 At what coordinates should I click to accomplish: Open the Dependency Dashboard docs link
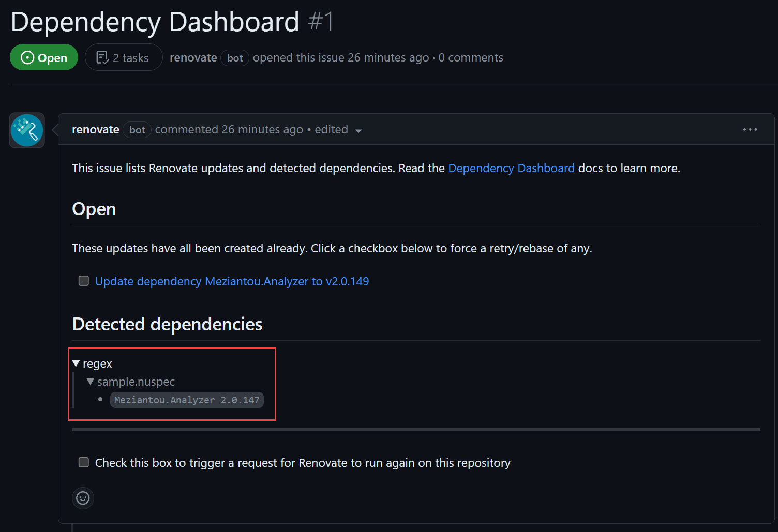click(x=511, y=168)
